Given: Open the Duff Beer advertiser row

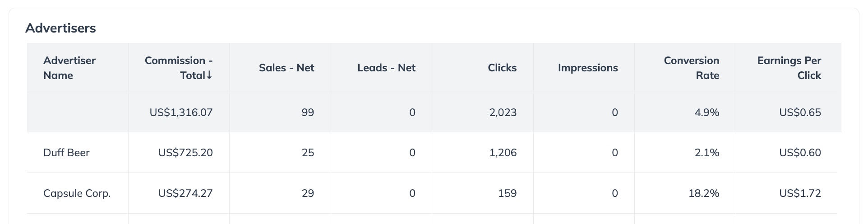Looking at the screenshot, I should click(x=66, y=153).
